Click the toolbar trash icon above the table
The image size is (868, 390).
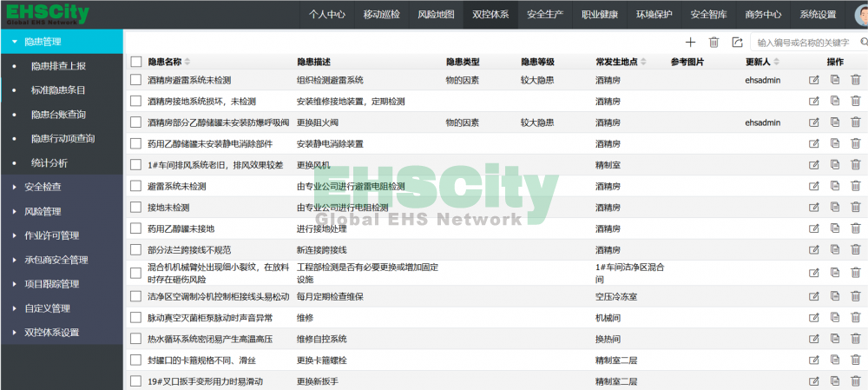[x=713, y=42]
